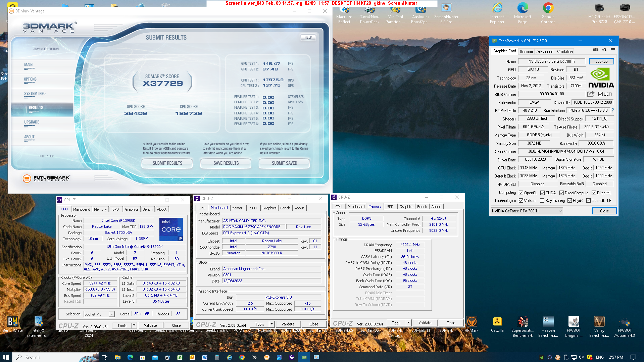
Task: Open Intel Extreme Tuning desktop icon
Action: (x=38, y=327)
